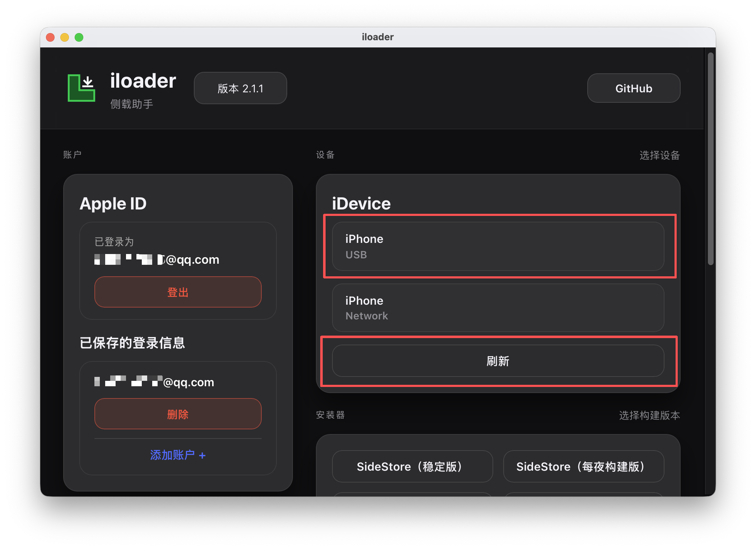Viewport: 756px width, 549px height.
Task: Choose SideStore（稳定版）installer
Action: click(x=412, y=466)
